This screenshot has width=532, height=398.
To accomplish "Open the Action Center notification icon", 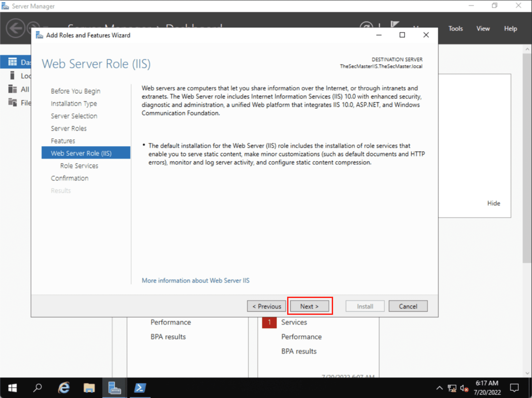I will point(514,388).
